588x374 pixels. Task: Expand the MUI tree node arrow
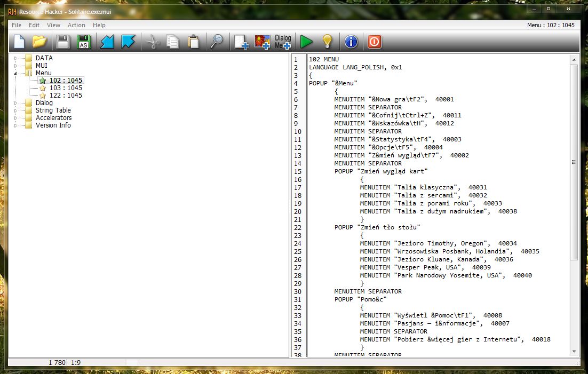15,66
